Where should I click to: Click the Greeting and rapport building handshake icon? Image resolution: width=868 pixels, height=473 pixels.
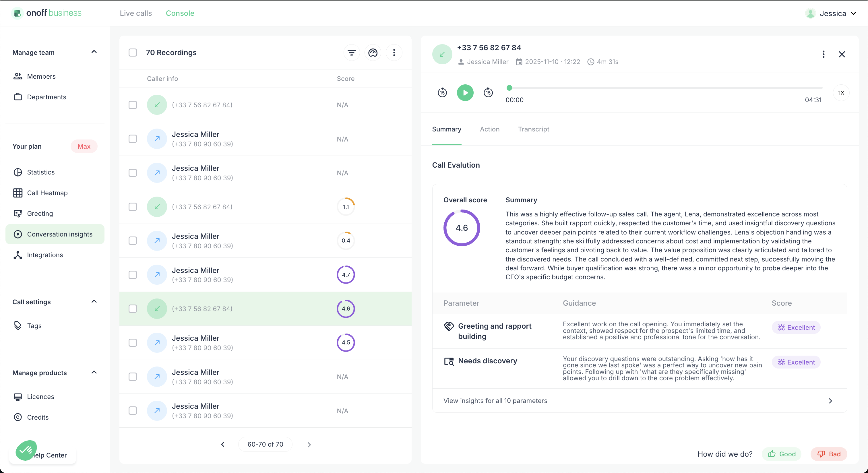[x=449, y=326]
